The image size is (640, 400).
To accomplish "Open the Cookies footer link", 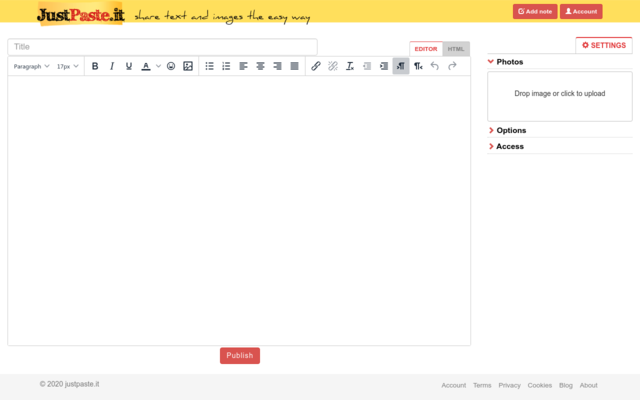I will (x=540, y=385).
